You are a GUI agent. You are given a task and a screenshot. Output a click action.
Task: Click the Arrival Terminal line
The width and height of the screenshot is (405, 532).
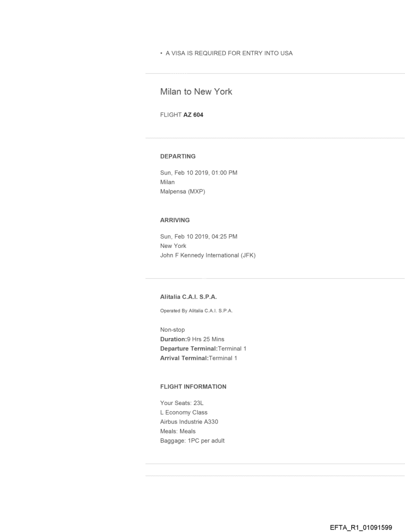pyautogui.click(x=199, y=358)
